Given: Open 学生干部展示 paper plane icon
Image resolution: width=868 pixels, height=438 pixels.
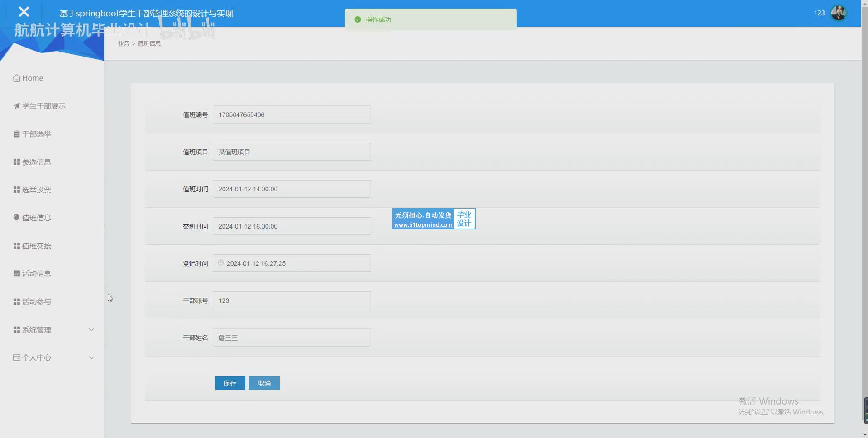Looking at the screenshot, I should point(17,106).
